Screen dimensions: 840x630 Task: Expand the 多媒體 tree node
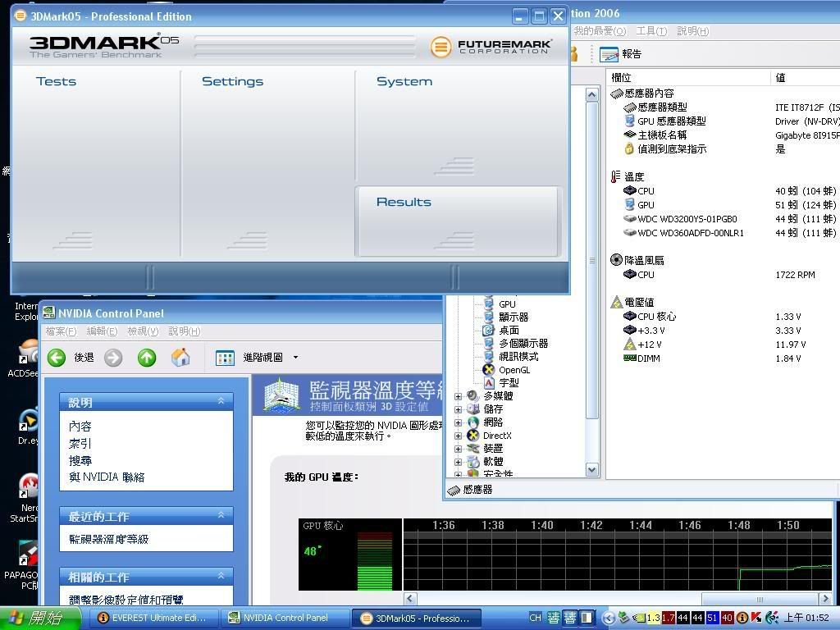tap(458, 396)
